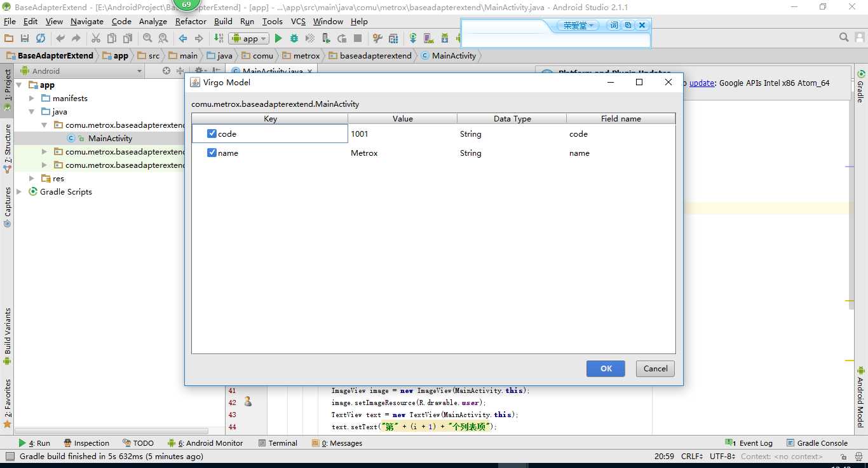The height and width of the screenshot is (468, 868).
Task: Click the Gradle side tab
Action: (860, 86)
